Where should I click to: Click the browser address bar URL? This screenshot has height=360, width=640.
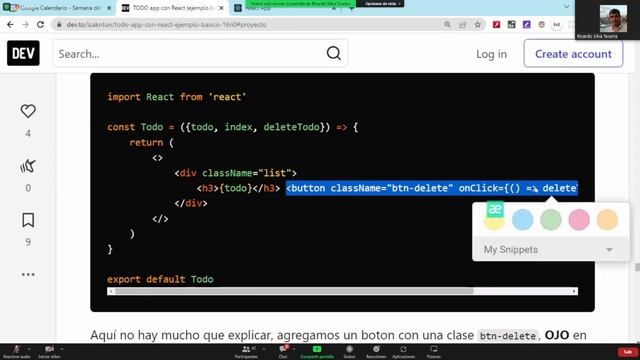click(x=167, y=24)
